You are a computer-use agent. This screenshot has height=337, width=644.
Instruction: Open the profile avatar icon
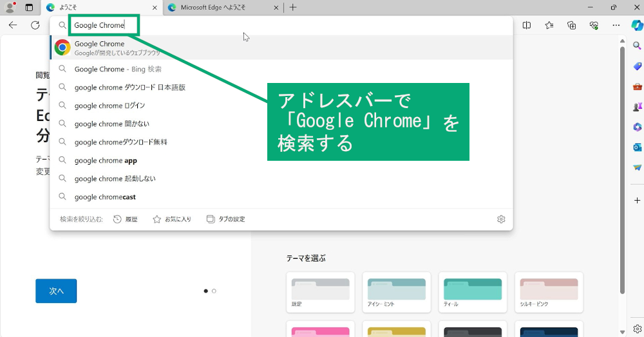tap(10, 7)
